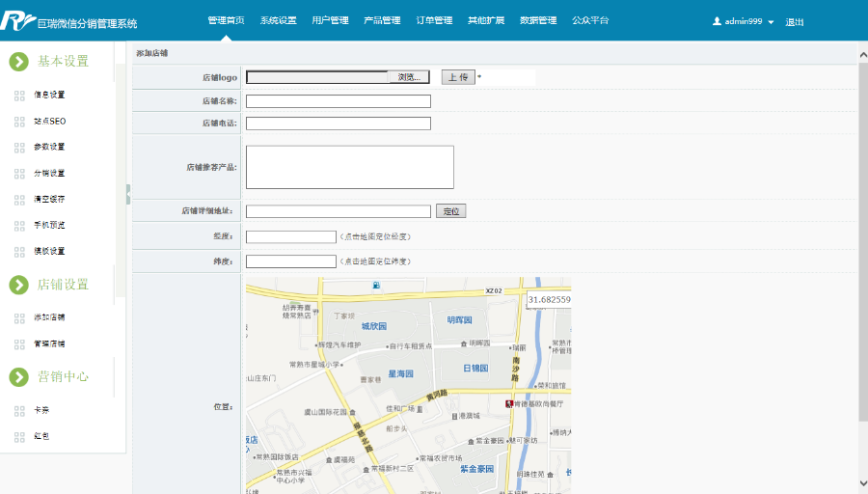Click the 上传 upload button
This screenshot has width=868, height=494.
[458, 77]
